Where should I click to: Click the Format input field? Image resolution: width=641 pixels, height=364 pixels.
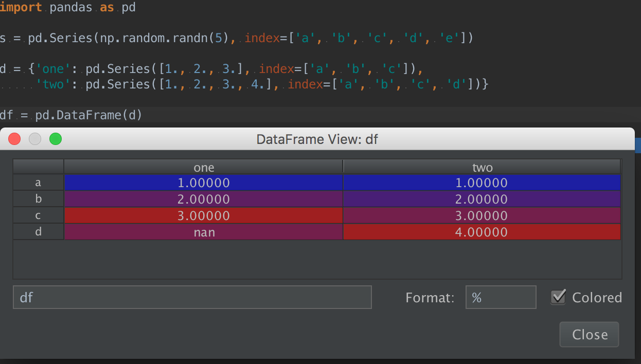point(501,297)
